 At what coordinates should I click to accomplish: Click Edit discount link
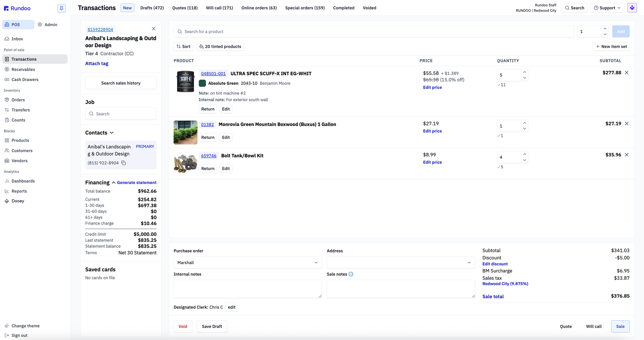pyautogui.click(x=495, y=264)
